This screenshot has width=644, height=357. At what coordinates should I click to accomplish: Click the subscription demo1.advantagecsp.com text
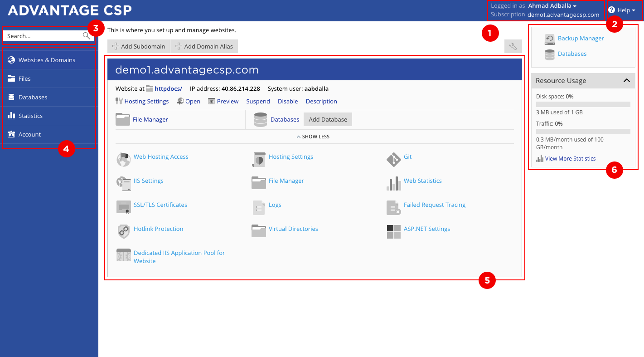[563, 15]
